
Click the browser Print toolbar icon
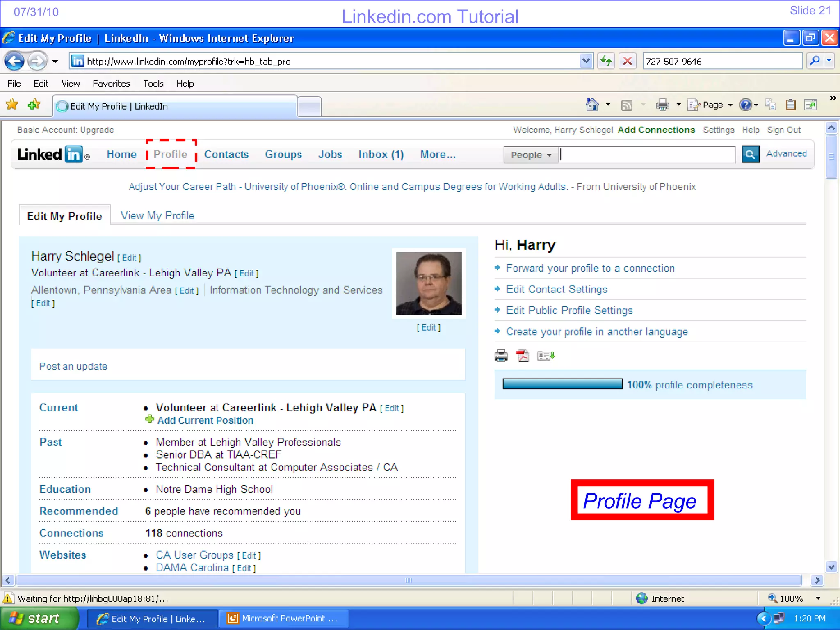pos(662,105)
